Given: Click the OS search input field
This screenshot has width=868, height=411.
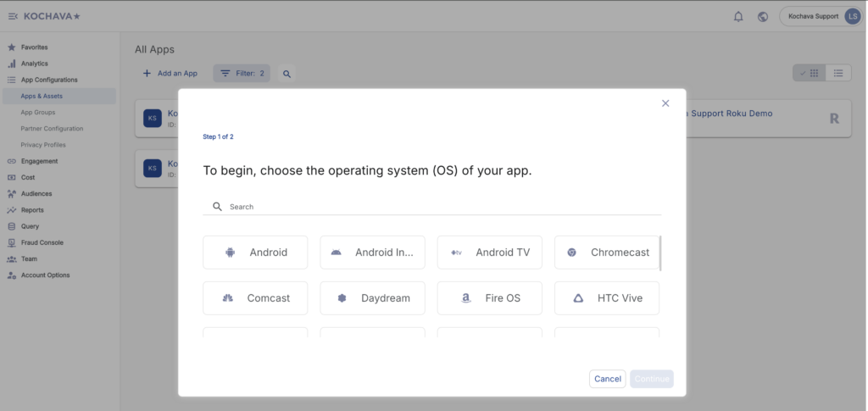Looking at the screenshot, I should (x=441, y=207).
